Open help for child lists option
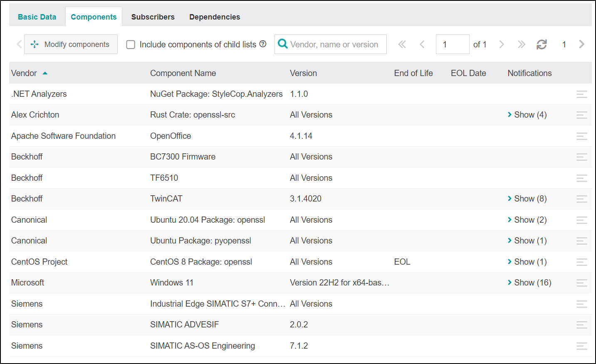 tap(263, 44)
